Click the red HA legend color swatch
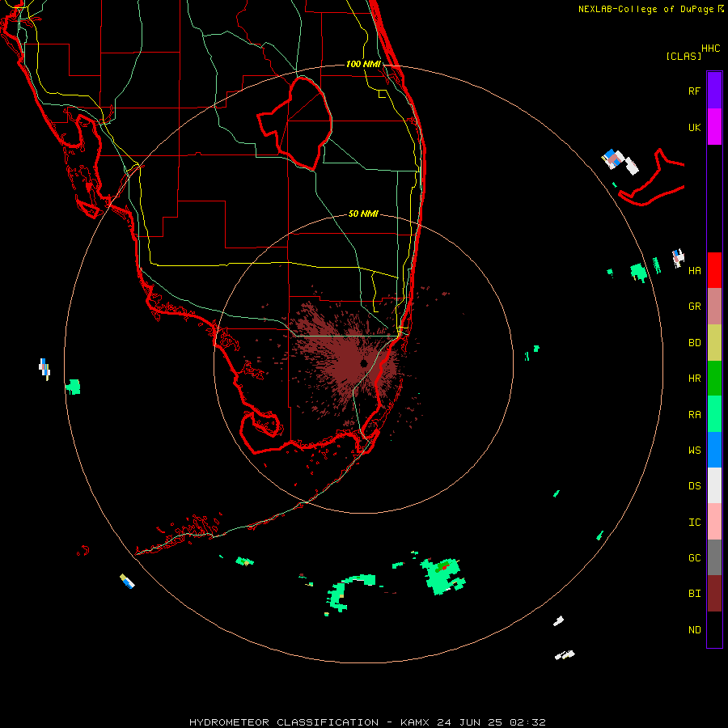 point(714,270)
